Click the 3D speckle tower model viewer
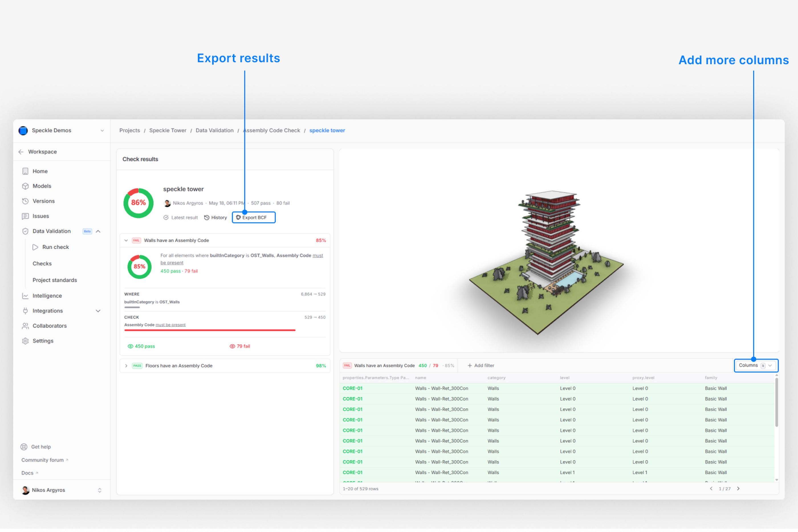 coord(559,250)
